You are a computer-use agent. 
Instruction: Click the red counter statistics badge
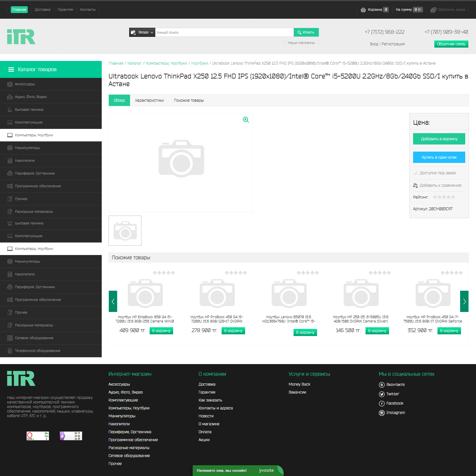click(x=38, y=436)
